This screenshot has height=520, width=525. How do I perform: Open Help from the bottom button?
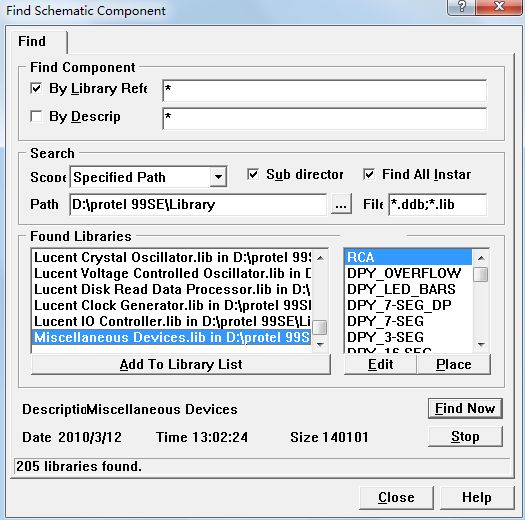coord(477,498)
